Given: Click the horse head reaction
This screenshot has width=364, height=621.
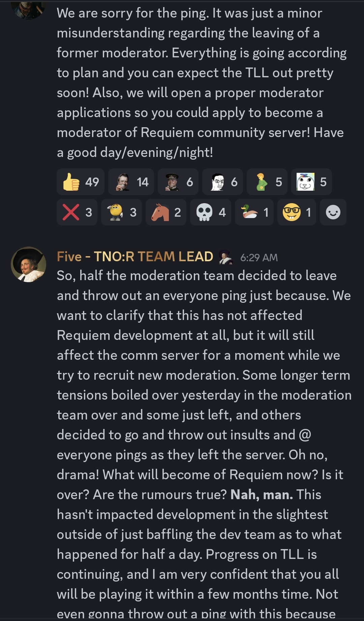Looking at the screenshot, I should click(166, 212).
